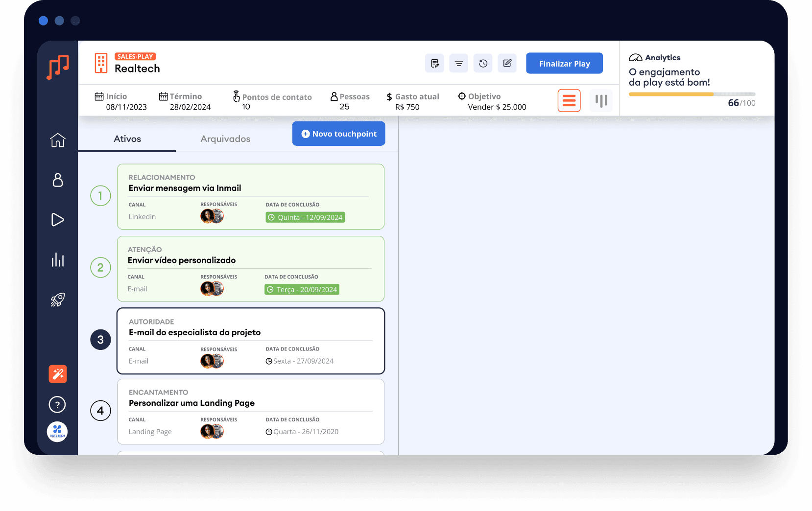Add a Novo touchpoint
The image size is (812, 511).
[x=338, y=134]
